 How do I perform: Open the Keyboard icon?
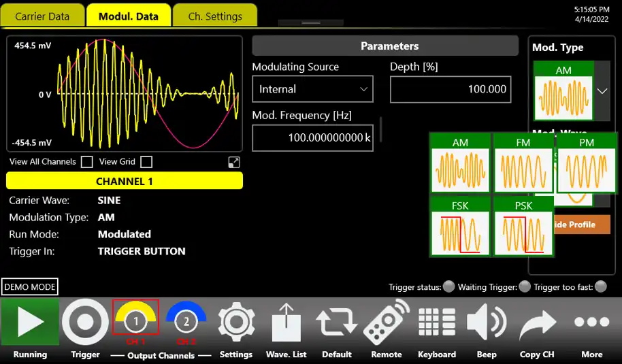pos(437,322)
